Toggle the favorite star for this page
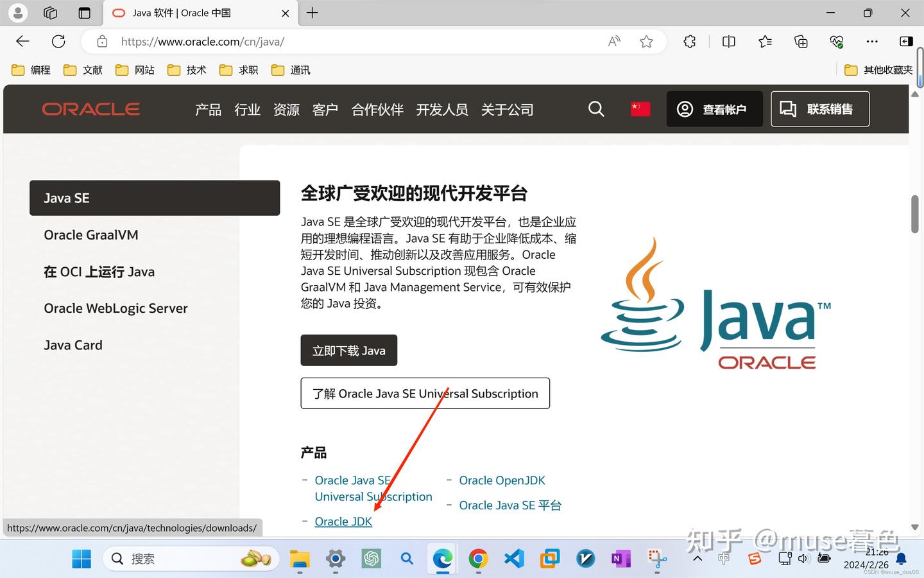This screenshot has height=578, width=924. [646, 41]
